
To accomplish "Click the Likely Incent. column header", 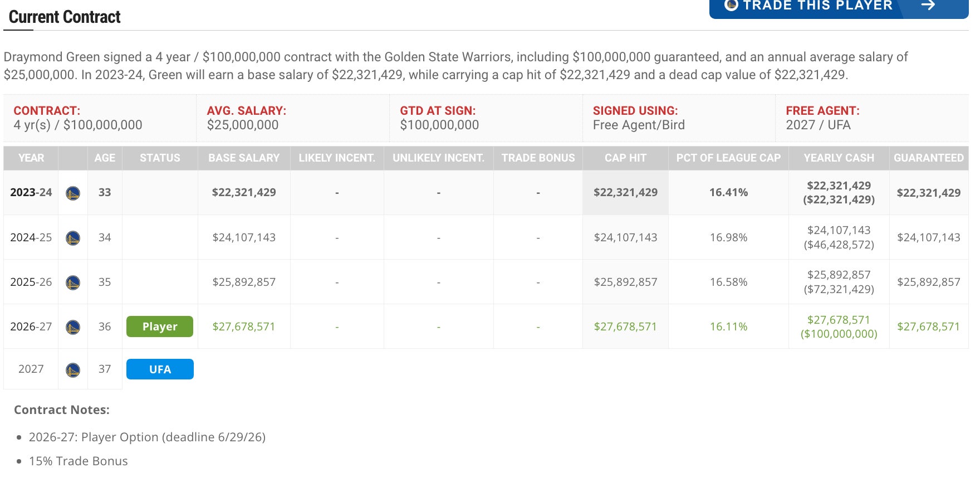I will (337, 158).
